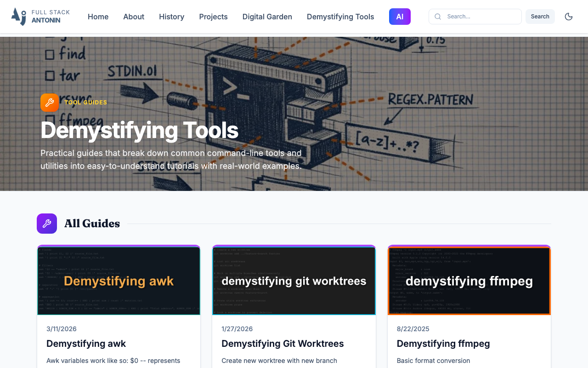
Task: Click the wrench icon next to Tool Guides
Action: point(49,102)
